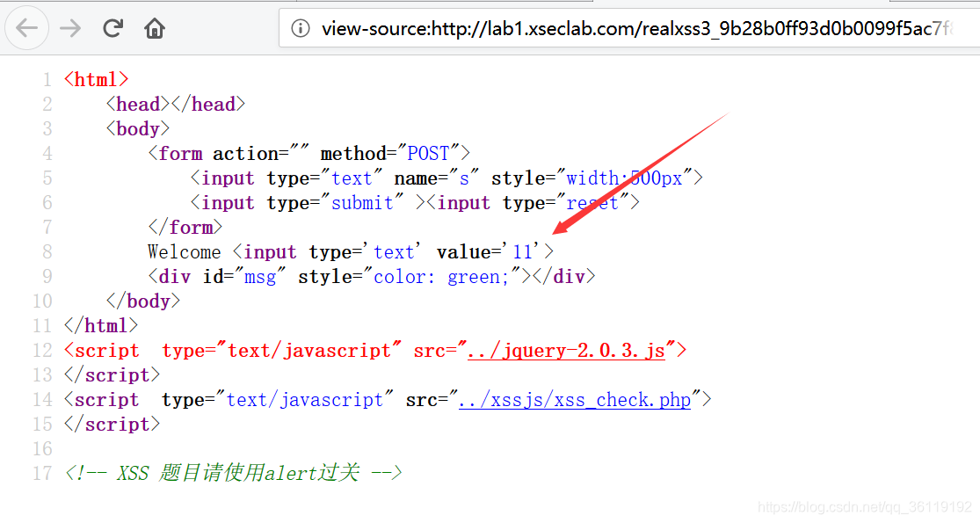Click the "reset" type value on line 6
Viewport: 980px width, 523px height.
(x=592, y=202)
